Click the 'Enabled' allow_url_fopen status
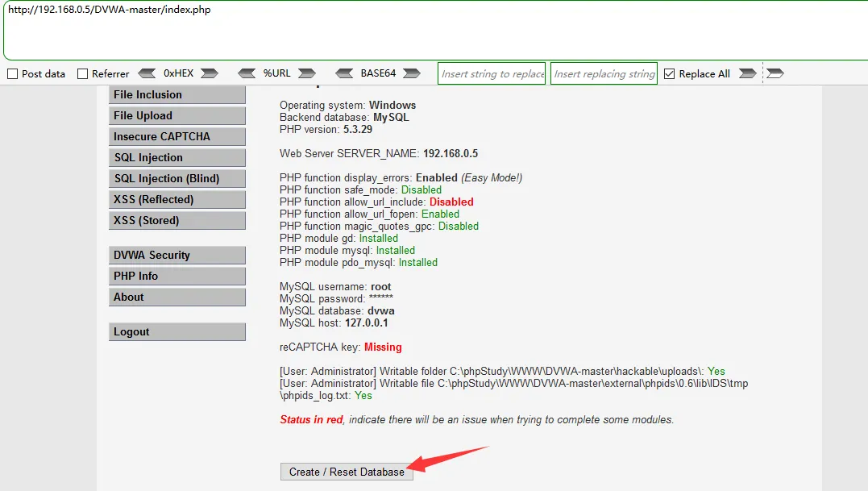This screenshot has width=868, height=491. (440, 214)
